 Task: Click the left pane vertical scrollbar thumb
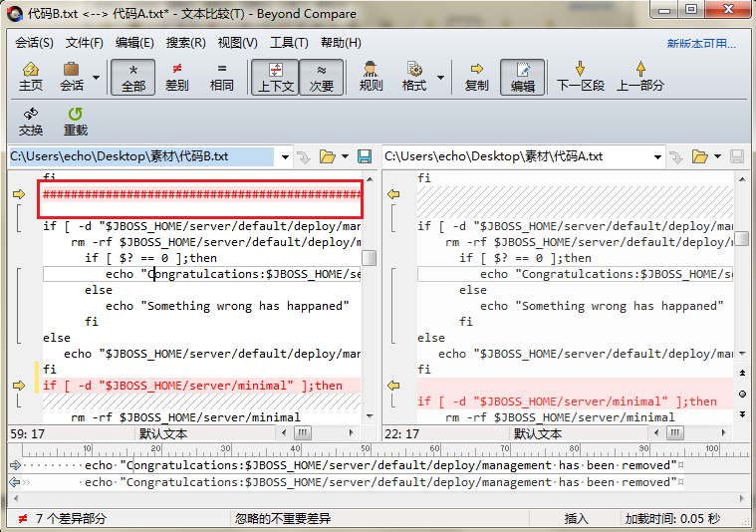[x=370, y=258]
